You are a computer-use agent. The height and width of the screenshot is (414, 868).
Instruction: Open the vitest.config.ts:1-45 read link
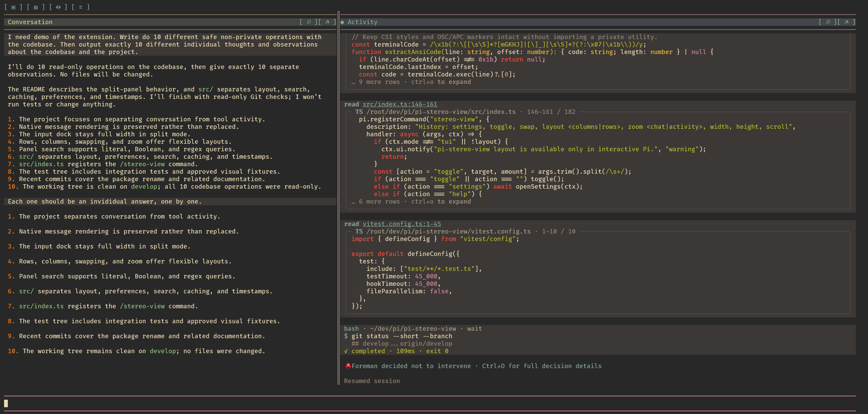402,224
